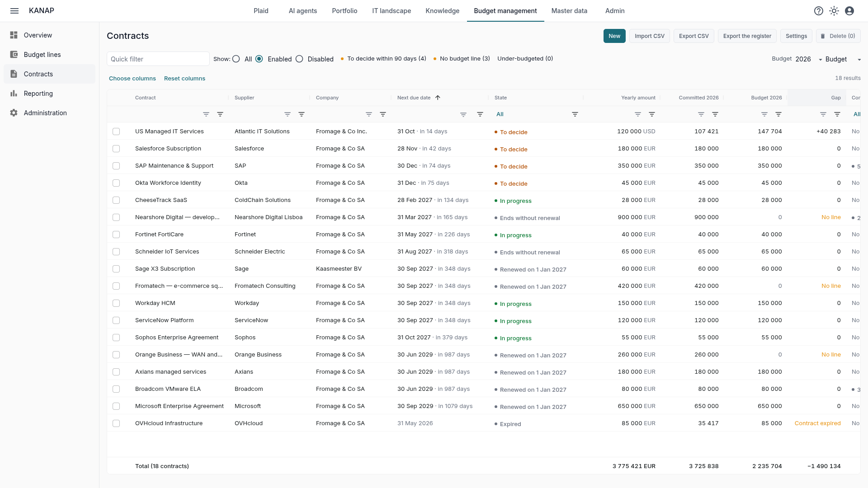Open the user account avatar menu
The width and height of the screenshot is (868, 488).
pyautogui.click(x=849, y=11)
